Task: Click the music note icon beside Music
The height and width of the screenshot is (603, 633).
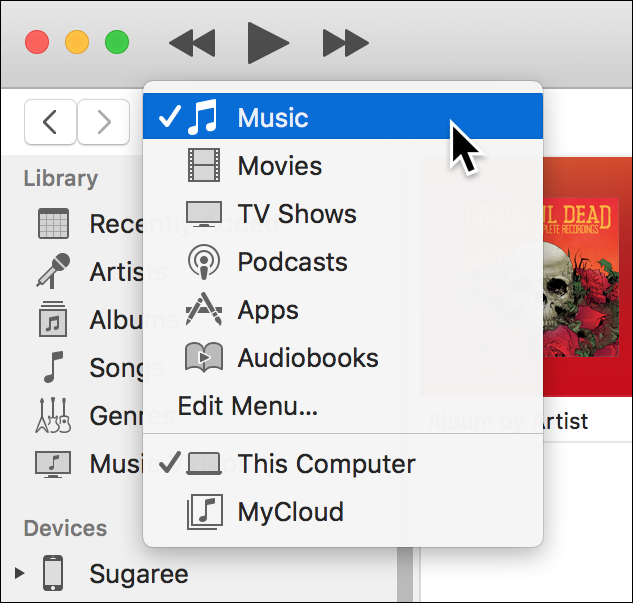Action: [203, 117]
